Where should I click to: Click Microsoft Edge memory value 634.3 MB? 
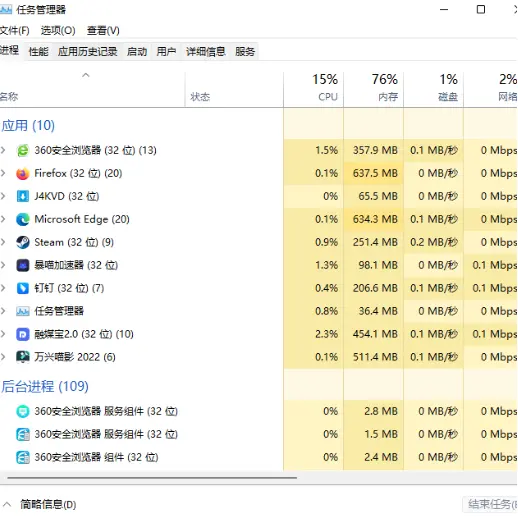coord(375,219)
